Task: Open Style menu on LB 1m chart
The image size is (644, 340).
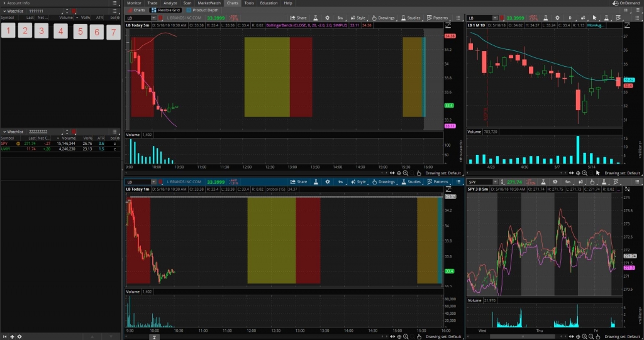Action: tap(358, 182)
